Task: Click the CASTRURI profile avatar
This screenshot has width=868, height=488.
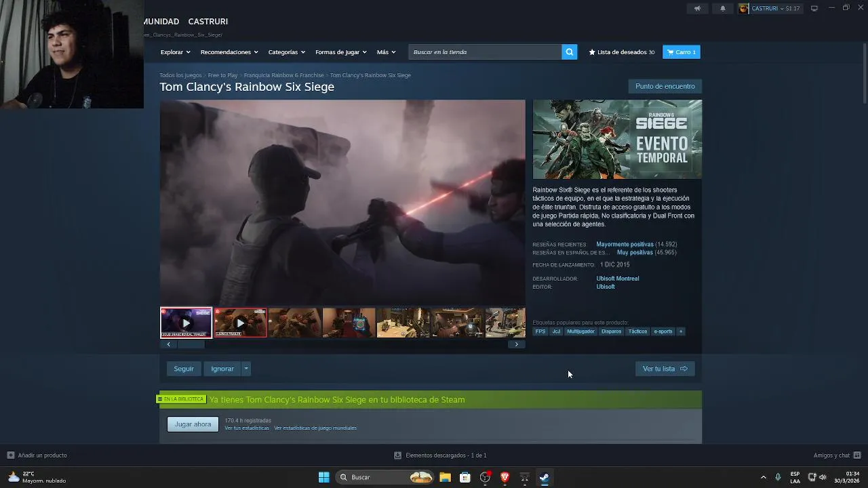Action: 744,8
